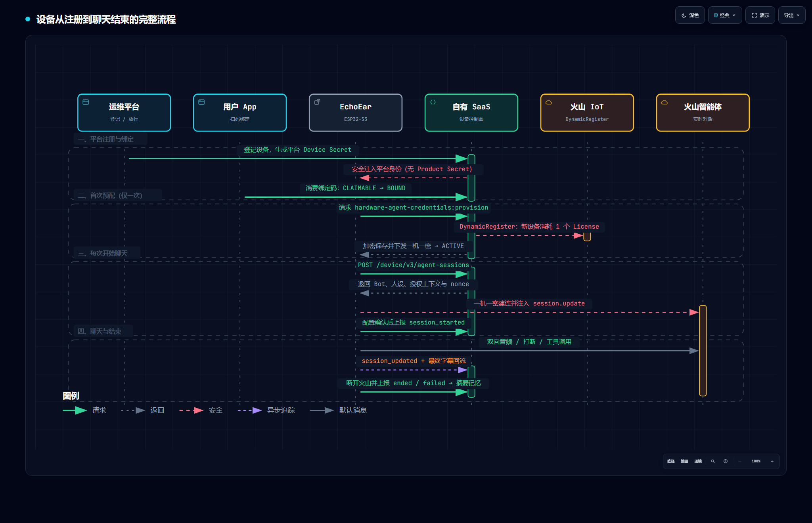Image resolution: width=812 pixels, height=523 pixels.
Task: Click the external link icon on EchoEar
Action: point(317,102)
